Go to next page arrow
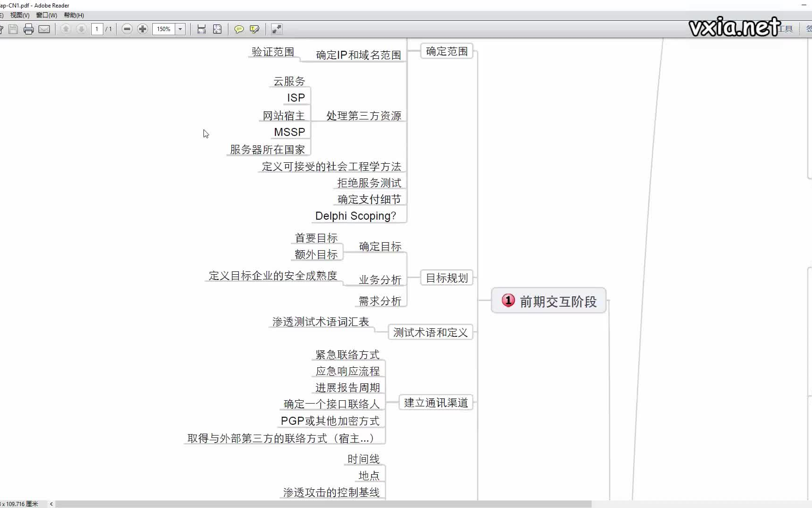This screenshot has height=508, width=812. coord(81,29)
